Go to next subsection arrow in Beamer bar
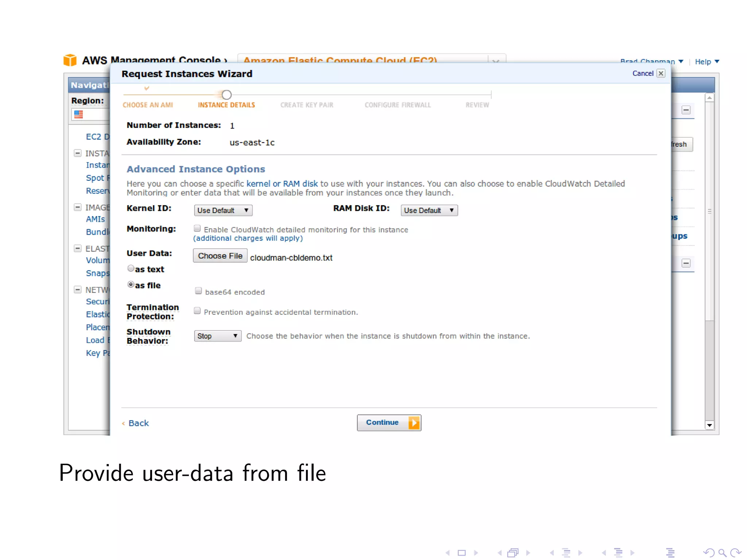The image size is (747, 560). 580,553
